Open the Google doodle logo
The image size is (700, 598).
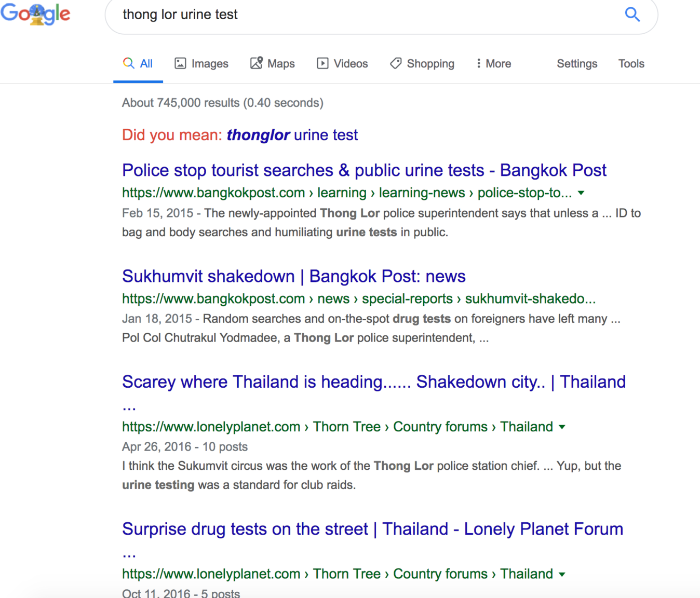(x=35, y=14)
